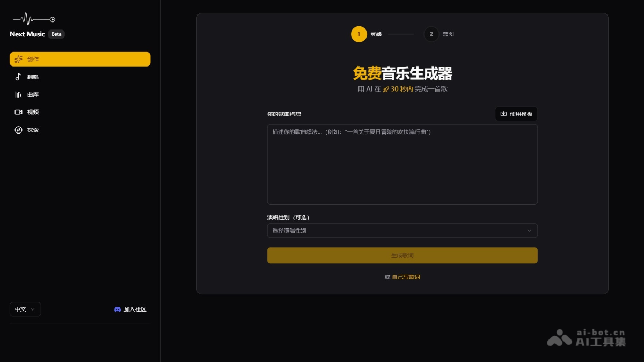This screenshot has height=362, width=644.
Task: Select step 2 蓝图 indicator
Action: pyautogui.click(x=439, y=34)
